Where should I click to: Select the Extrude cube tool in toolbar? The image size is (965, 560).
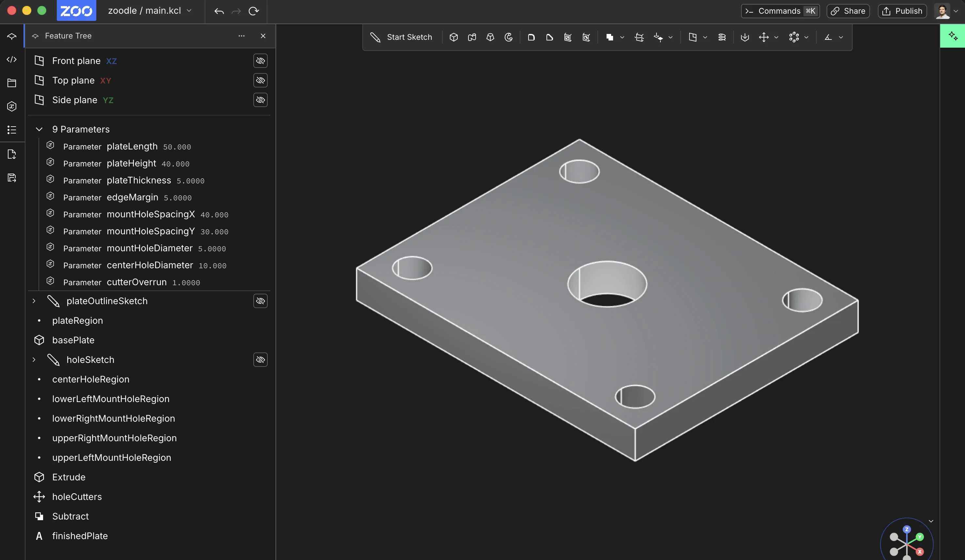pyautogui.click(x=453, y=37)
